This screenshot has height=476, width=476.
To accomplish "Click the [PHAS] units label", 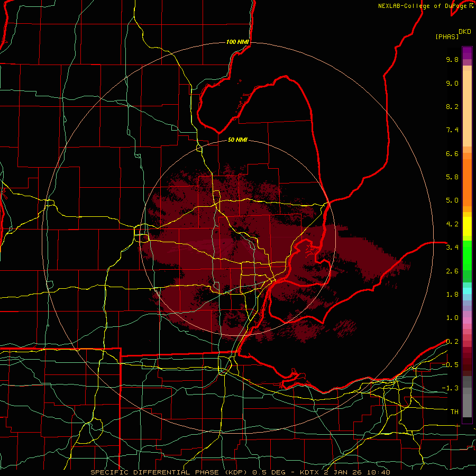I will click(447, 36).
